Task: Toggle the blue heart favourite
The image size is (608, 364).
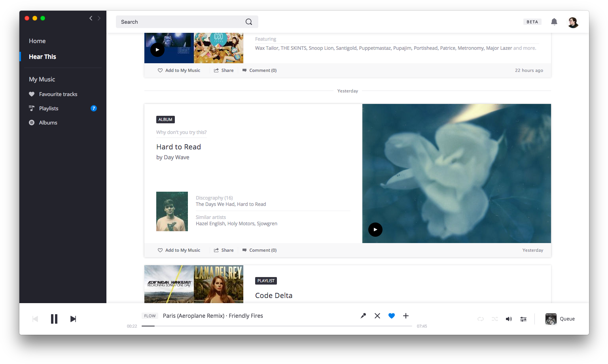Action: pyautogui.click(x=392, y=316)
